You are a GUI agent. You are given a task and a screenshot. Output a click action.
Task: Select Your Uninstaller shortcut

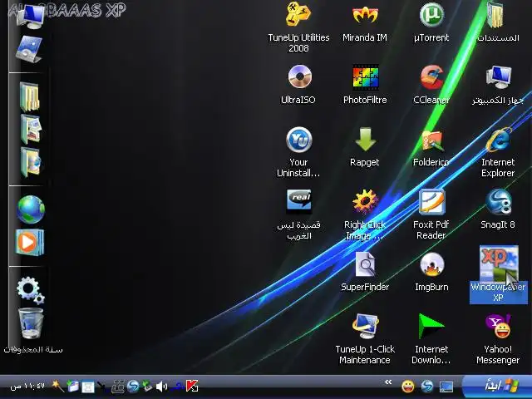[x=298, y=152]
